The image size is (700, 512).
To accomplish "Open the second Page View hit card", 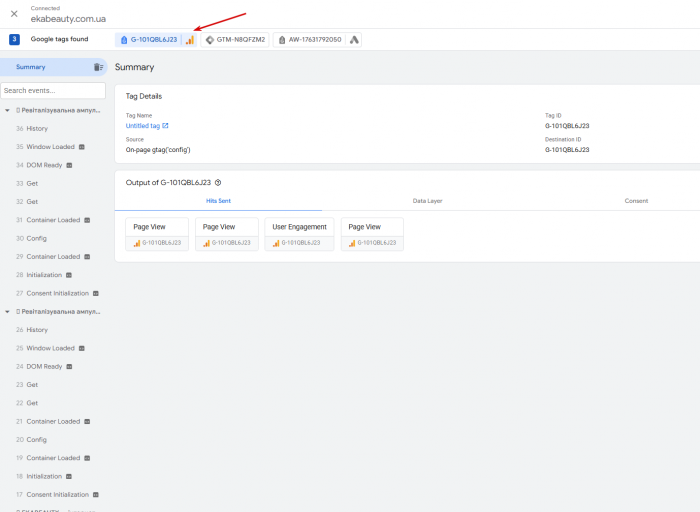I will (227, 234).
